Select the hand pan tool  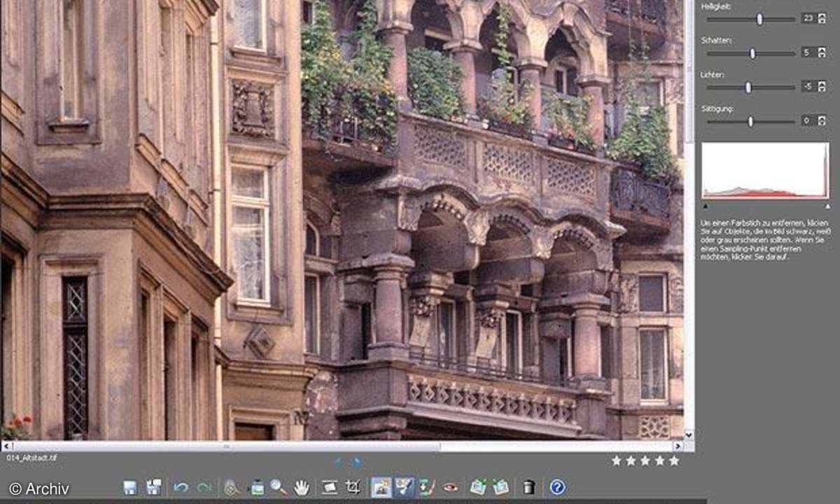click(302, 487)
